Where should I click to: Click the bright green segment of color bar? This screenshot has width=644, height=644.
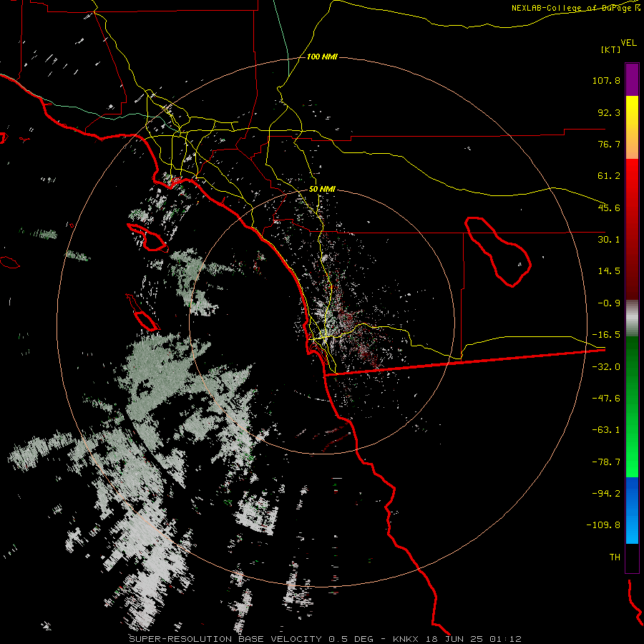pyautogui.click(x=632, y=406)
